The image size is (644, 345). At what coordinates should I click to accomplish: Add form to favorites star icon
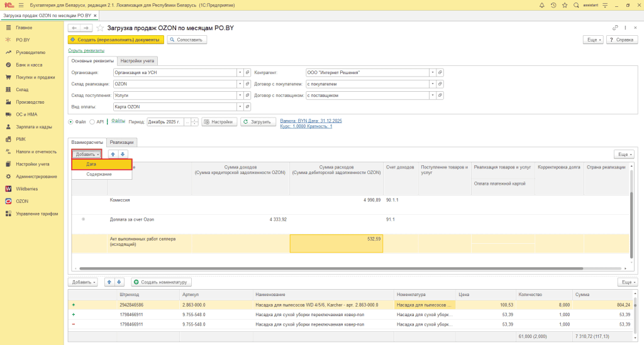click(100, 28)
